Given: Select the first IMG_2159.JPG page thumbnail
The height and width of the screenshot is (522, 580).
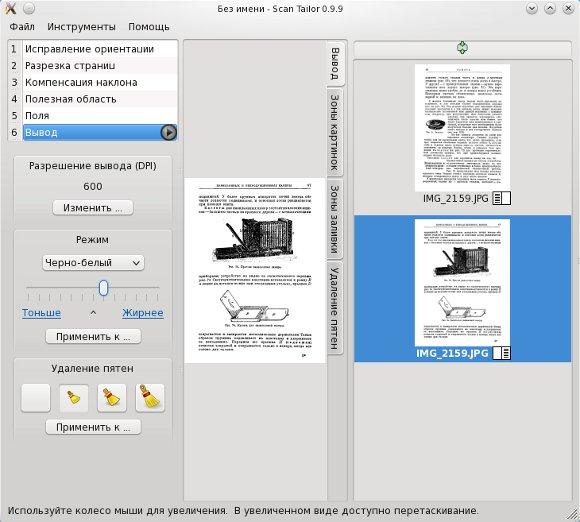Looking at the screenshot, I should coord(462,128).
